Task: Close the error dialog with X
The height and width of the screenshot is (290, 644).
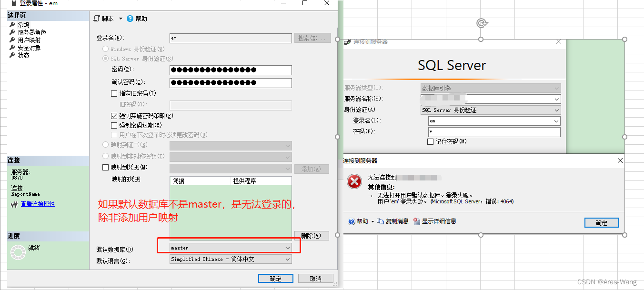Action: click(x=620, y=161)
